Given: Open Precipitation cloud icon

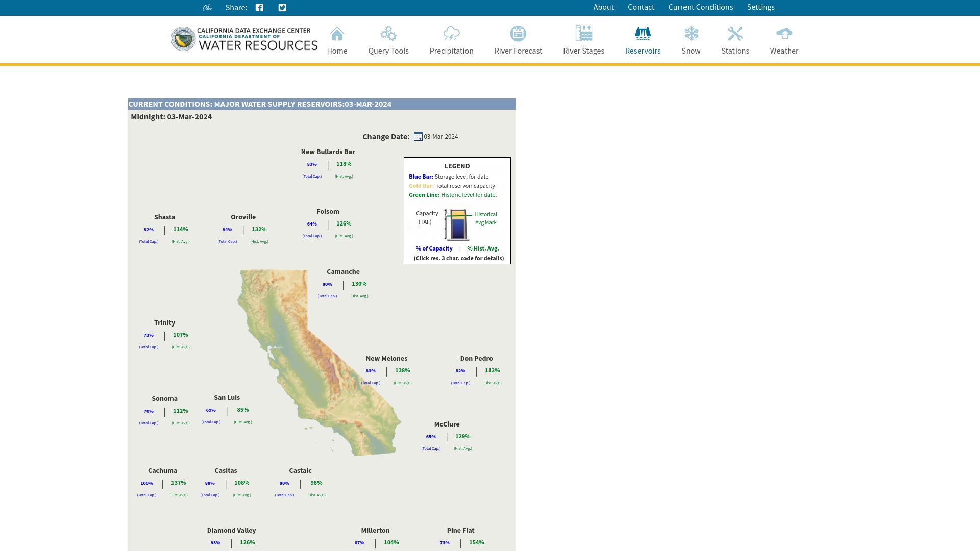Looking at the screenshot, I should pos(452,34).
